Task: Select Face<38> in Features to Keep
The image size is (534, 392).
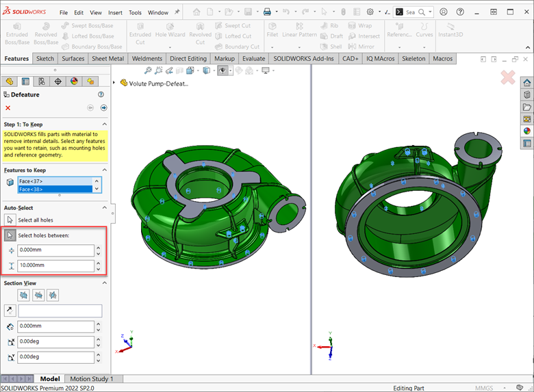Action: click(55, 190)
